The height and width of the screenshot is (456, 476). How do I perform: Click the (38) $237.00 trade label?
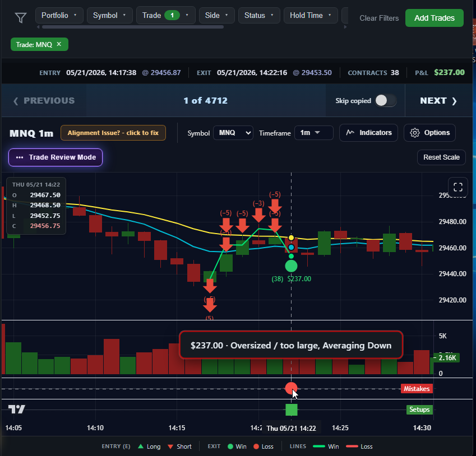point(291,279)
